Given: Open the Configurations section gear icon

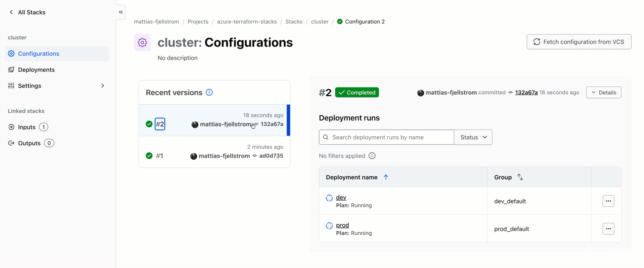Looking at the screenshot, I should tap(11, 53).
